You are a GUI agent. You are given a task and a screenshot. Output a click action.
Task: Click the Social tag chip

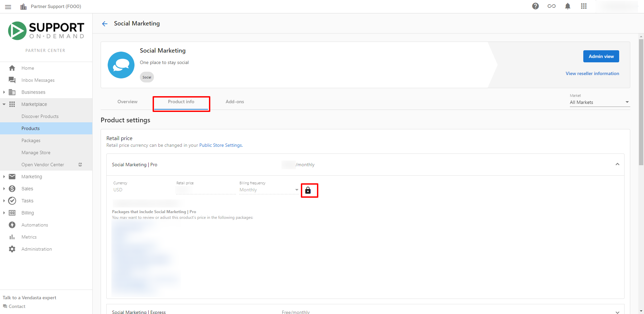click(x=147, y=77)
